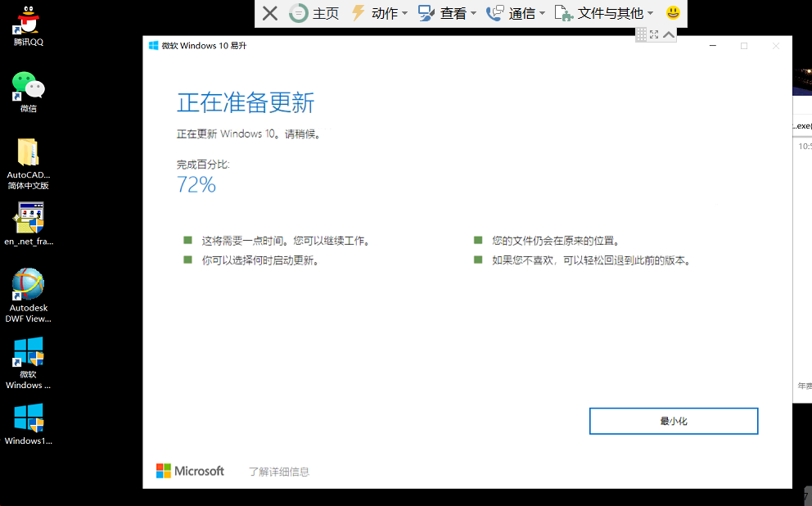Open the 了解详细信息 link
The image size is (812, 506).
pos(278,472)
